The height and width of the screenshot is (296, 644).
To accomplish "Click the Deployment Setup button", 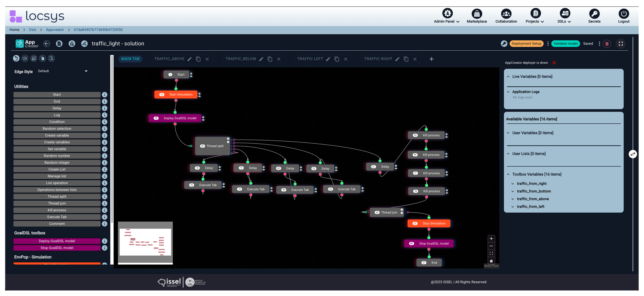I will click(526, 44).
